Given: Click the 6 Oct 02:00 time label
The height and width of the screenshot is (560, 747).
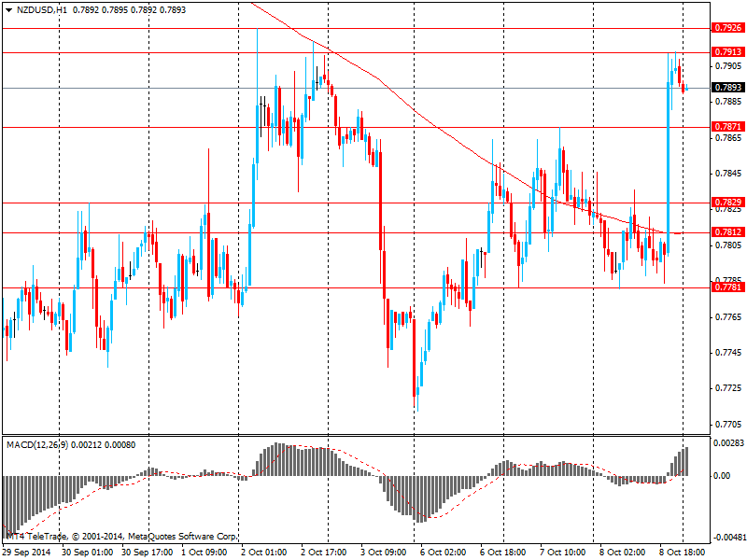Looking at the screenshot, I should tap(443, 553).
